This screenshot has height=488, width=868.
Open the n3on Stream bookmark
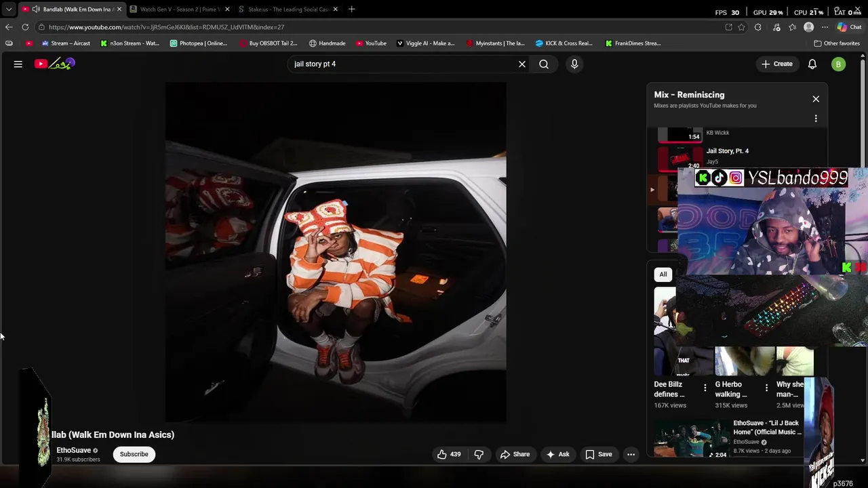pos(130,43)
